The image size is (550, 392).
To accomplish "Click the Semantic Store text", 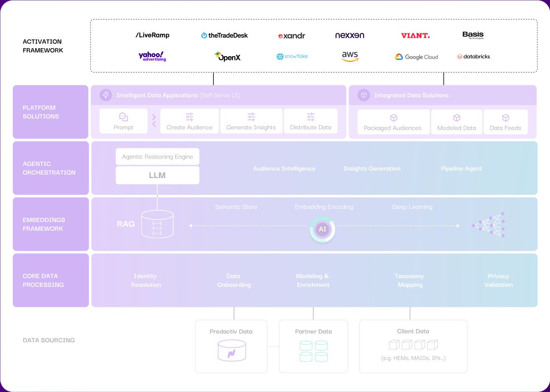I will click(x=236, y=207).
